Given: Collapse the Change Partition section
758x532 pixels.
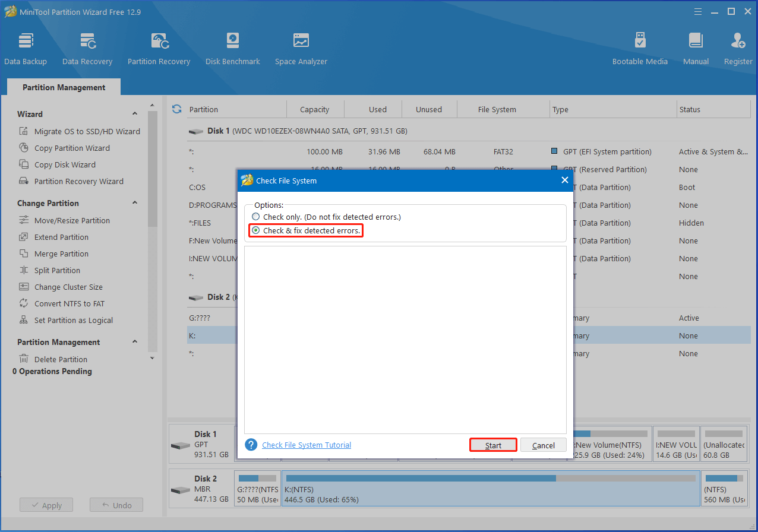Looking at the screenshot, I should click(x=135, y=203).
